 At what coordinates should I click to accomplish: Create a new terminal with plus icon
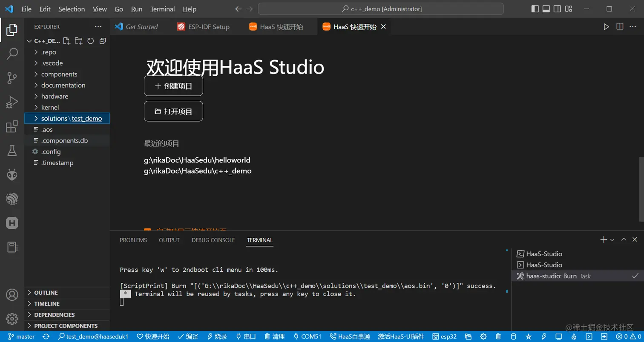(x=604, y=240)
